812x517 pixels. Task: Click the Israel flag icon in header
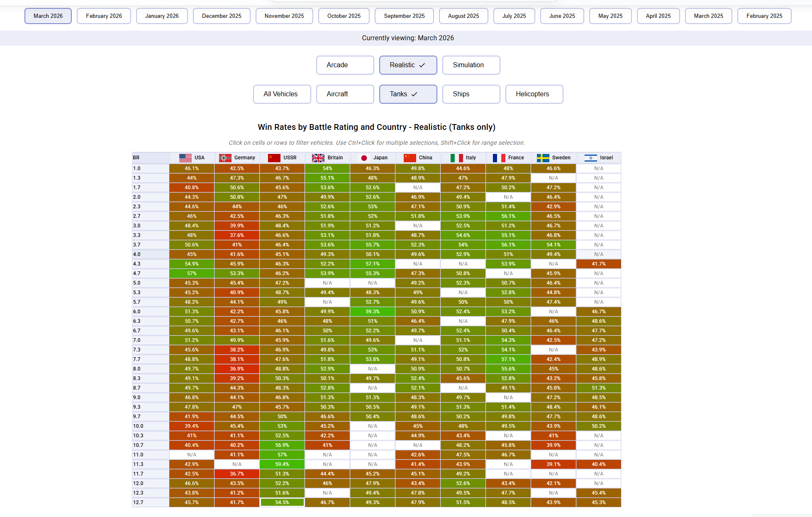[590, 158]
